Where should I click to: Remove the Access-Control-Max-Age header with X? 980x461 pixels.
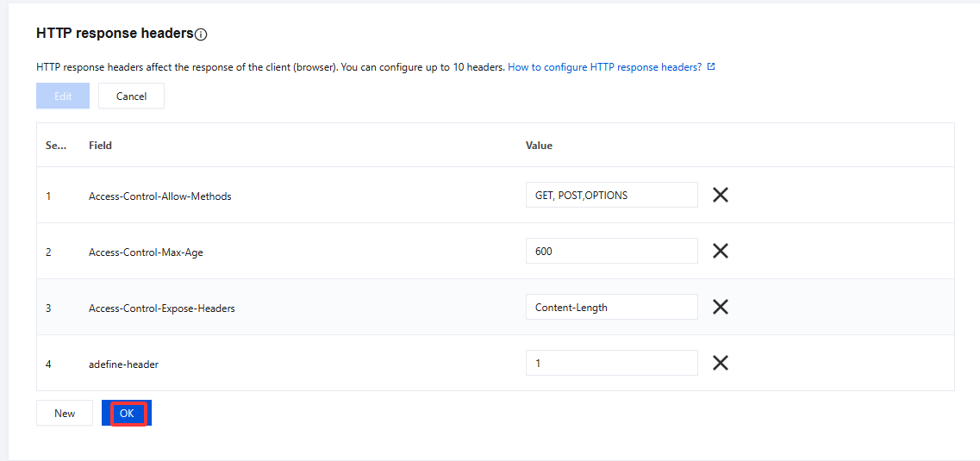pyautogui.click(x=721, y=251)
